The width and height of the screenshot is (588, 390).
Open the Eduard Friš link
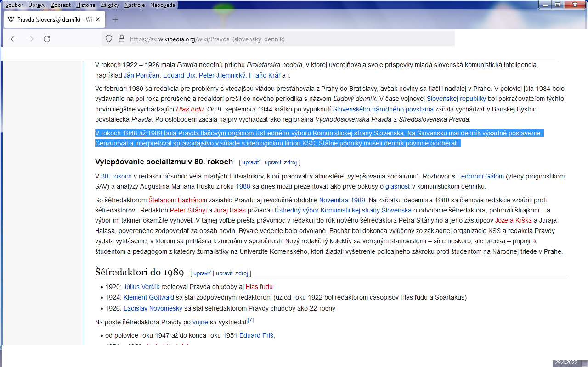pos(257,335)
